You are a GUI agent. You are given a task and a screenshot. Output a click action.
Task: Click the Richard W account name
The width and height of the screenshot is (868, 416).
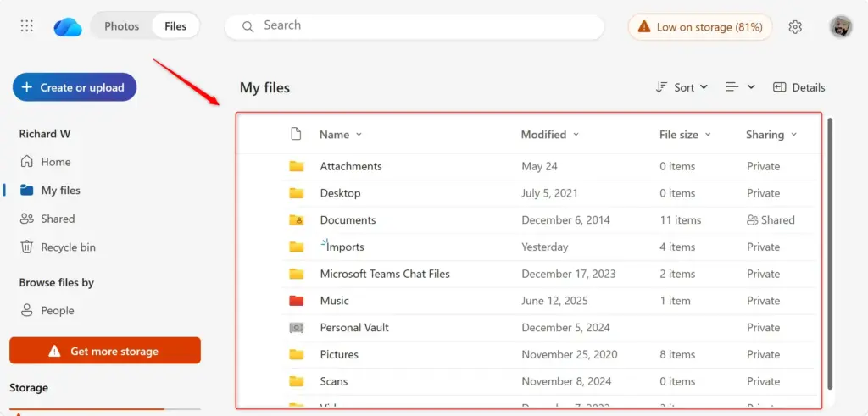tap(45, 134)
